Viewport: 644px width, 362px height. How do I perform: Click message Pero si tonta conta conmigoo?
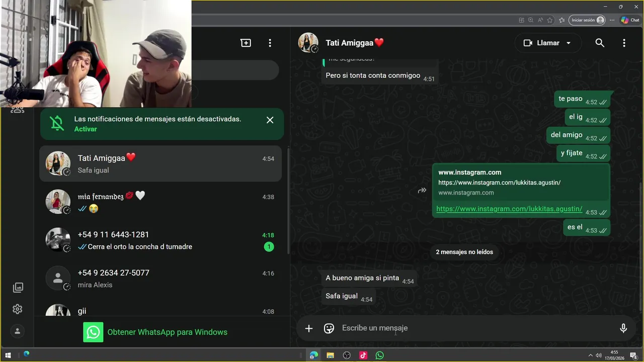click(x=380, y=76)
